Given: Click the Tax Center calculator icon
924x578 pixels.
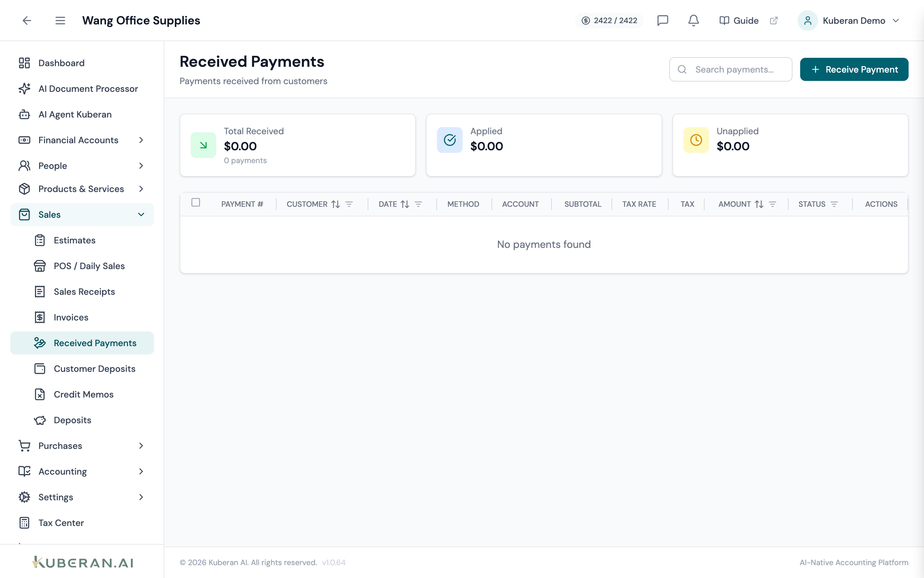Looking at the screenshot, I should click(x=24, y=522).
